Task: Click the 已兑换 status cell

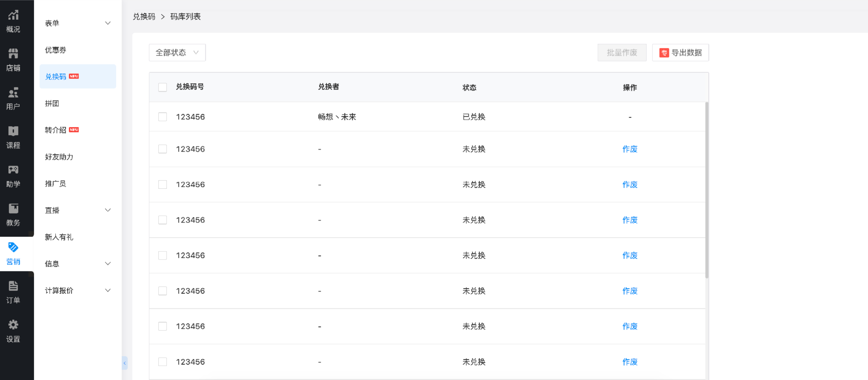Action: point(474,117)
